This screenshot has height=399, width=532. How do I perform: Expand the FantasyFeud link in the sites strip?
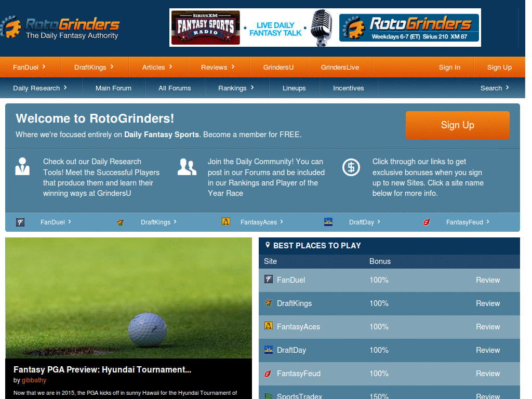click(x=468, y=222)
